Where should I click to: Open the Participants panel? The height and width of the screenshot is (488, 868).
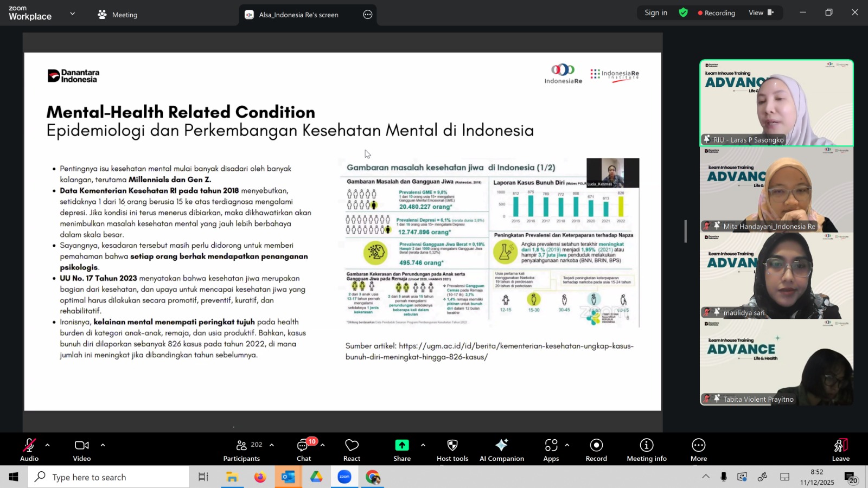[x=242, y=450]
